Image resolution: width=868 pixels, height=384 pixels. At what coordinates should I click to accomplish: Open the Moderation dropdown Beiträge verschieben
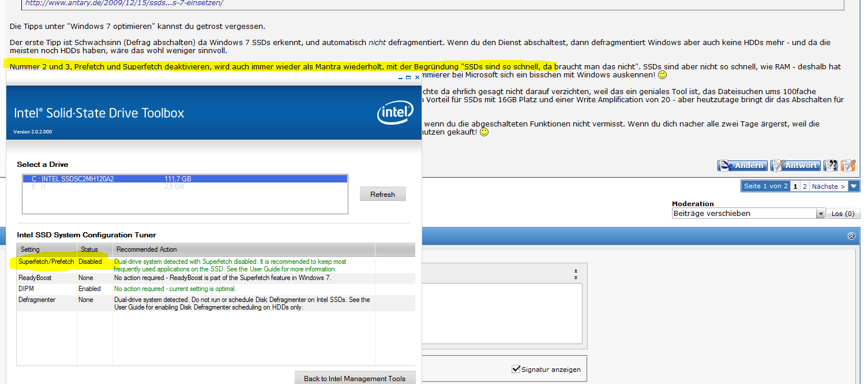tap(749, 214)
